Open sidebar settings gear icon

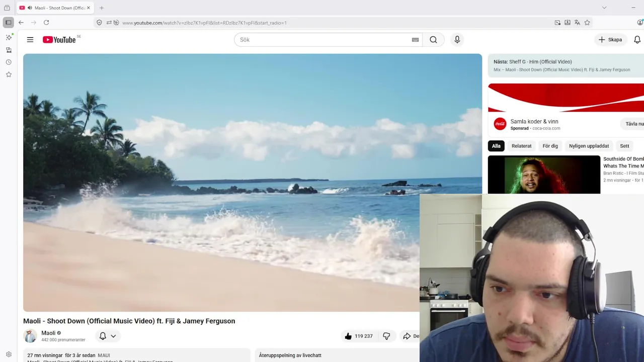[x=9, y=354]
